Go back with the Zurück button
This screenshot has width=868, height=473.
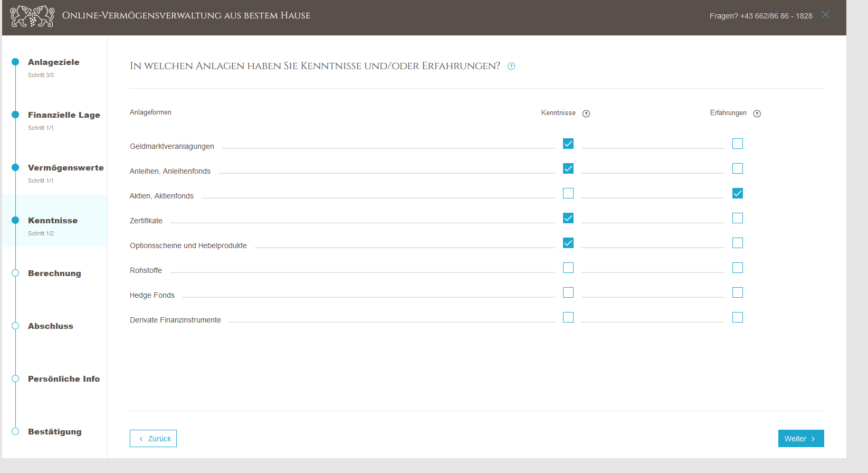coord(153,439)
